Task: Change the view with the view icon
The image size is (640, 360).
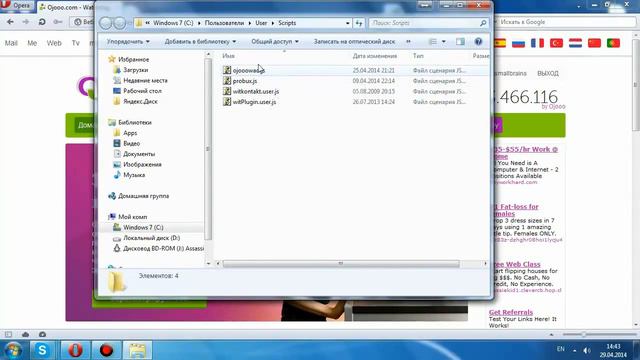Action: click(433, 42)
